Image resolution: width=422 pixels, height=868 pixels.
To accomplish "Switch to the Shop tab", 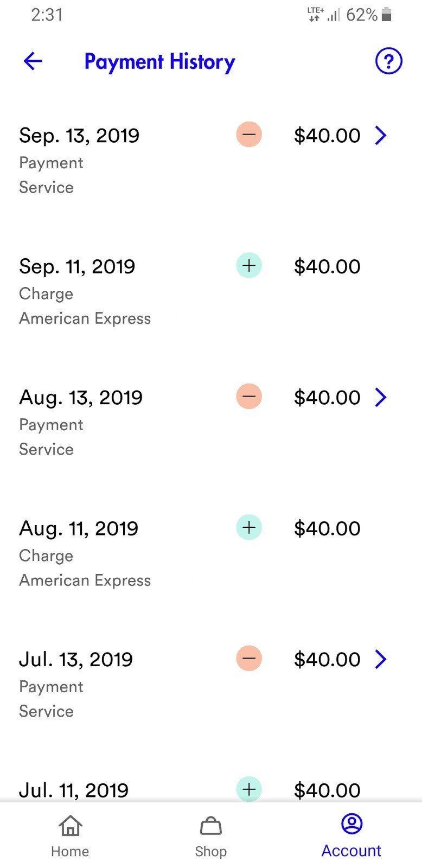I will [x=211, y=836].
